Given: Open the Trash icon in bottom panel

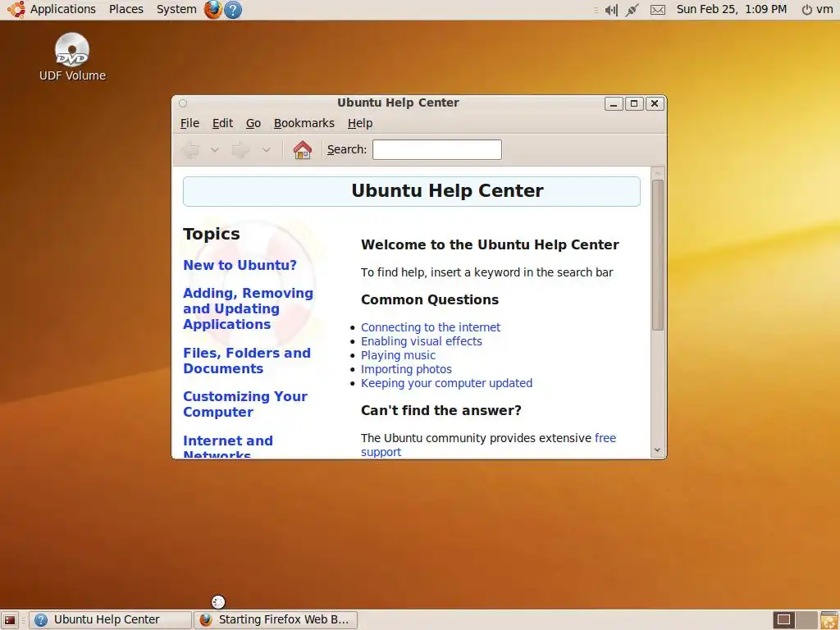Looking at the screenshot, I should (x=829, y=620).
